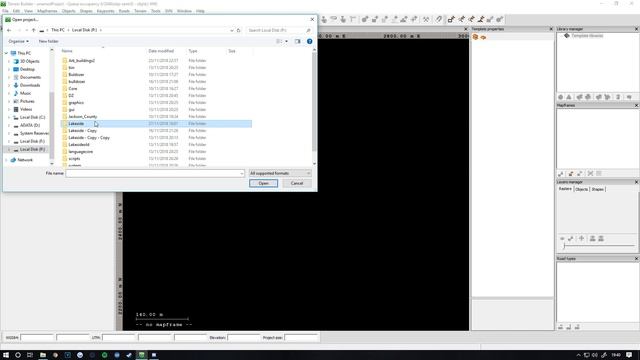Expand the Documents tree node

(x=9, y=77)
